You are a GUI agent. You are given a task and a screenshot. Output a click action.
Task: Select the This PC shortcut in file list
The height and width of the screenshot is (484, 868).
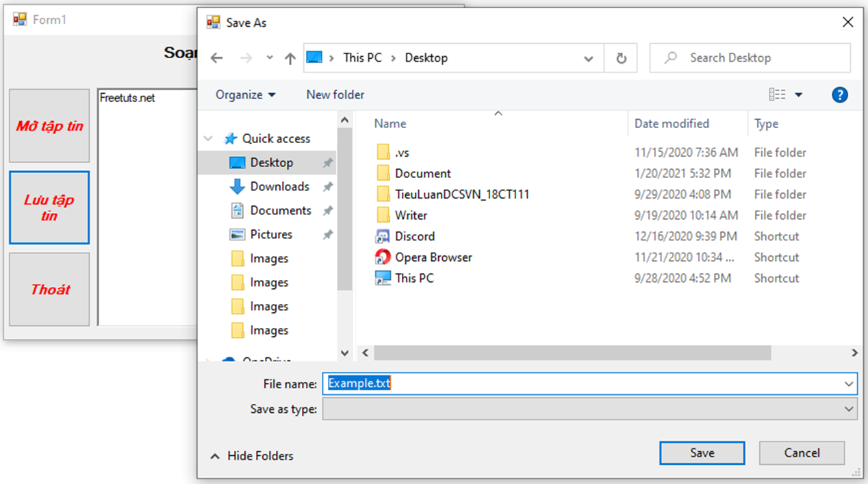click(x=413, y=279)
